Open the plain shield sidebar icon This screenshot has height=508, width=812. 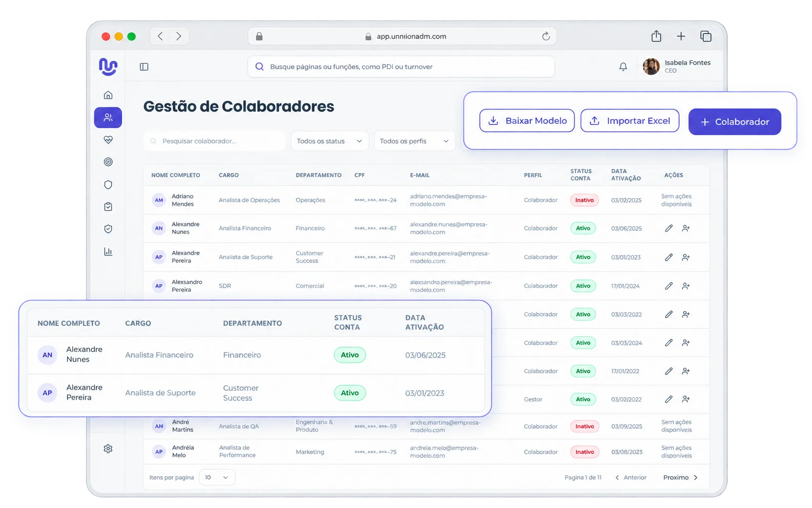[x=108, y=184]
